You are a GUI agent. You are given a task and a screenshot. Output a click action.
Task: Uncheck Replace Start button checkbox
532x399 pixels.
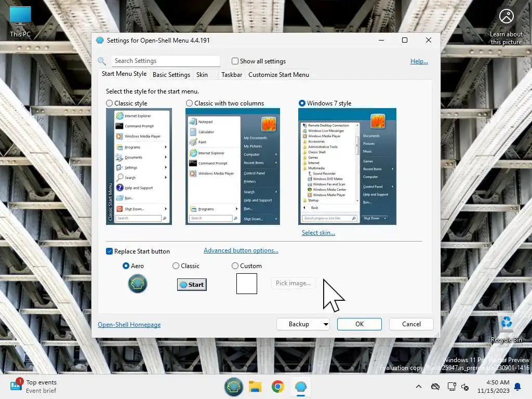(109, 251)
